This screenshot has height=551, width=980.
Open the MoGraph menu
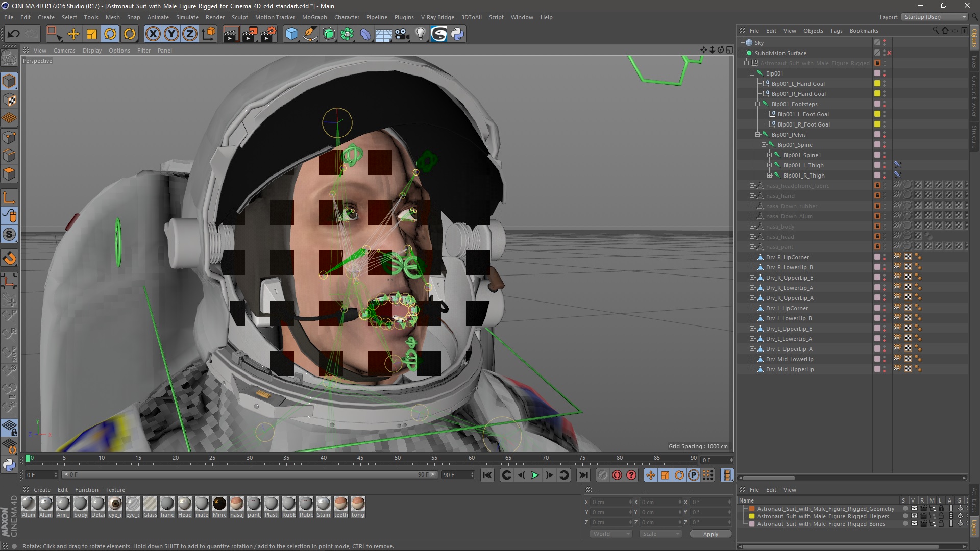[314, 17]
